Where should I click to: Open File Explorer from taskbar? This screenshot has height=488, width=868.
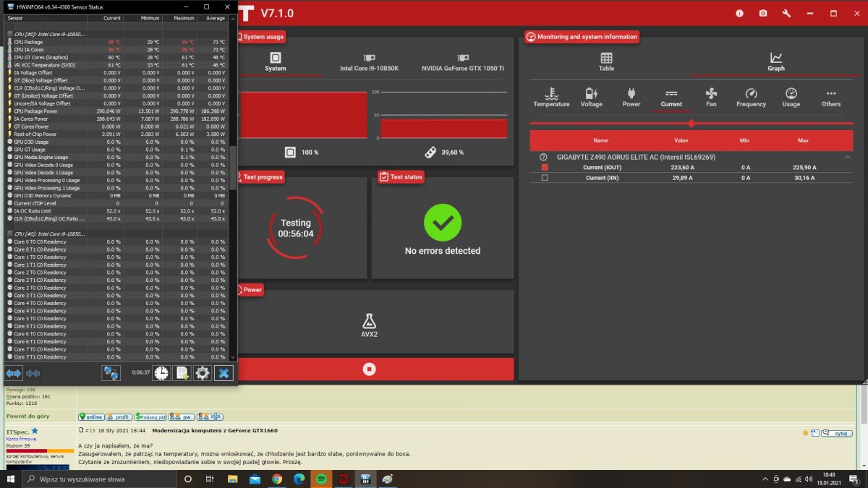point(232,479)
